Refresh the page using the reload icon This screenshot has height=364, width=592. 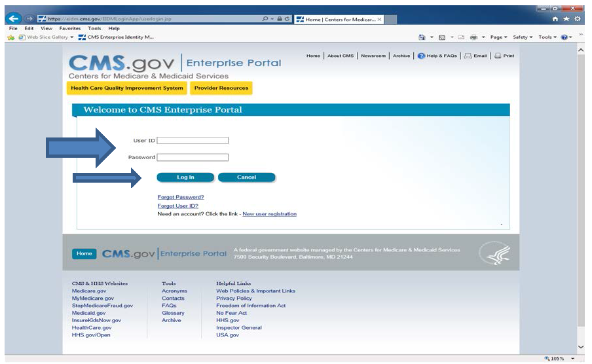point(287,18)
